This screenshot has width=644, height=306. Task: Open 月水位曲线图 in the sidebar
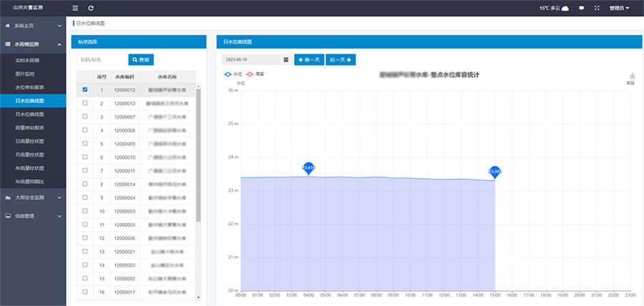29,114
